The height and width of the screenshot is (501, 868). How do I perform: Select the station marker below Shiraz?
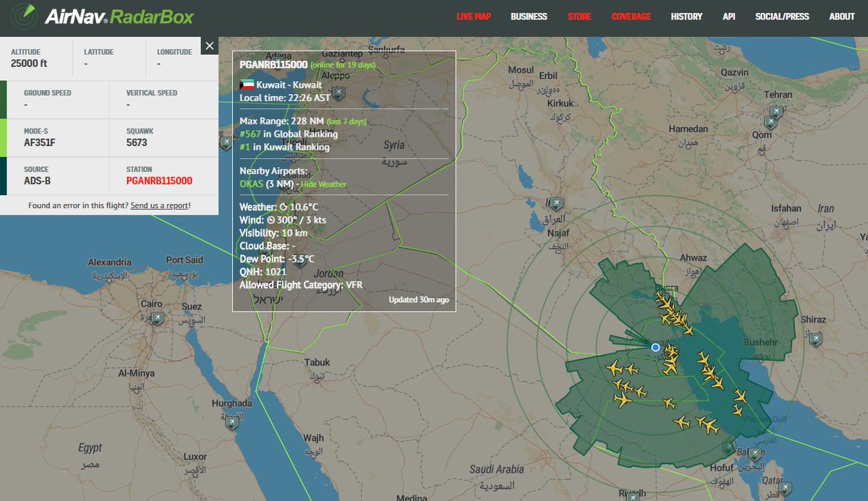[x=815, y=338]
